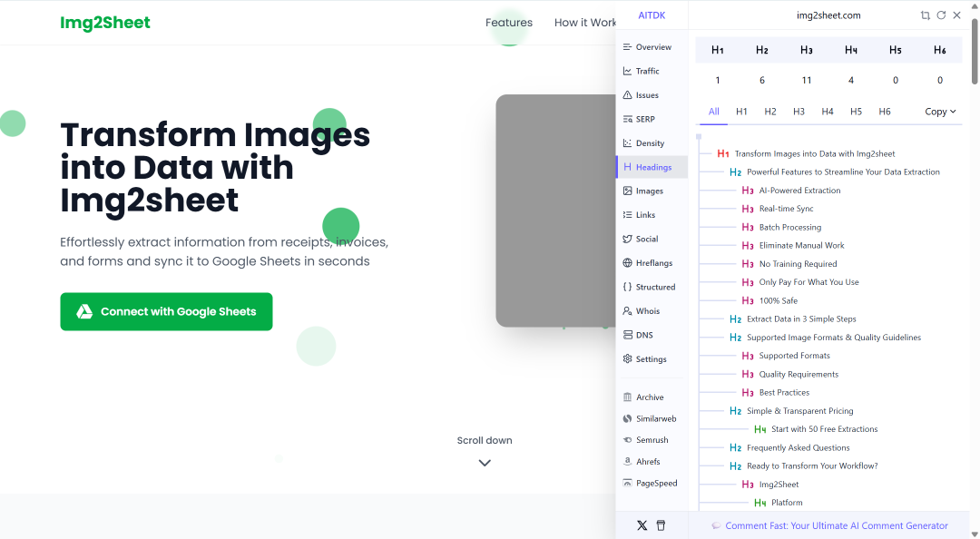Select 'No Training Required' heading row
The image size is (980, 539).
[789, 264]
